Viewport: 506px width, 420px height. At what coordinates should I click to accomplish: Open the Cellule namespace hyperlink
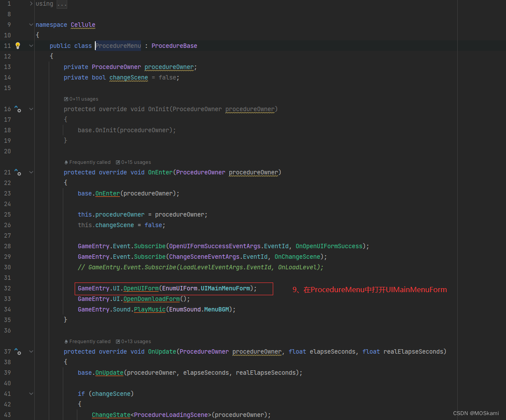(x=83, y=25)
